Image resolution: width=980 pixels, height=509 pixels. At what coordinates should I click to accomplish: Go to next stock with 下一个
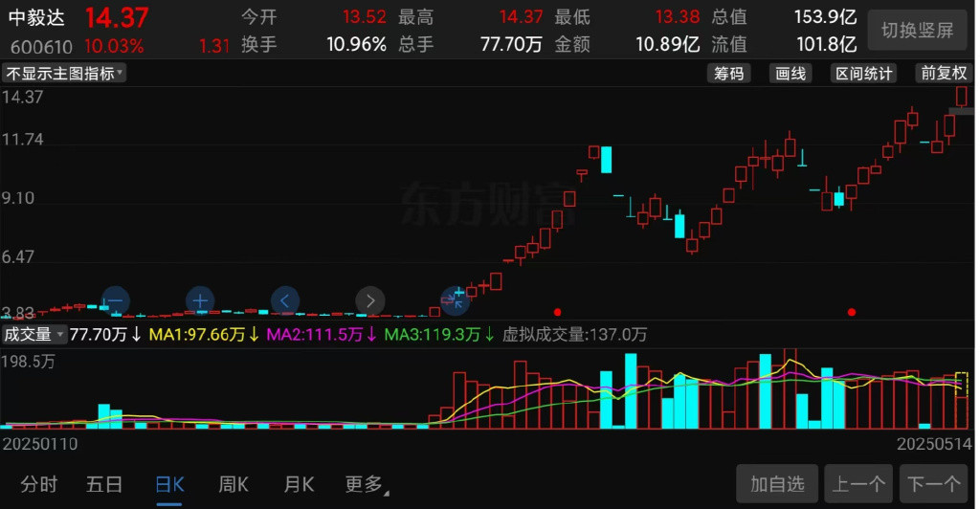click(934, 483)
